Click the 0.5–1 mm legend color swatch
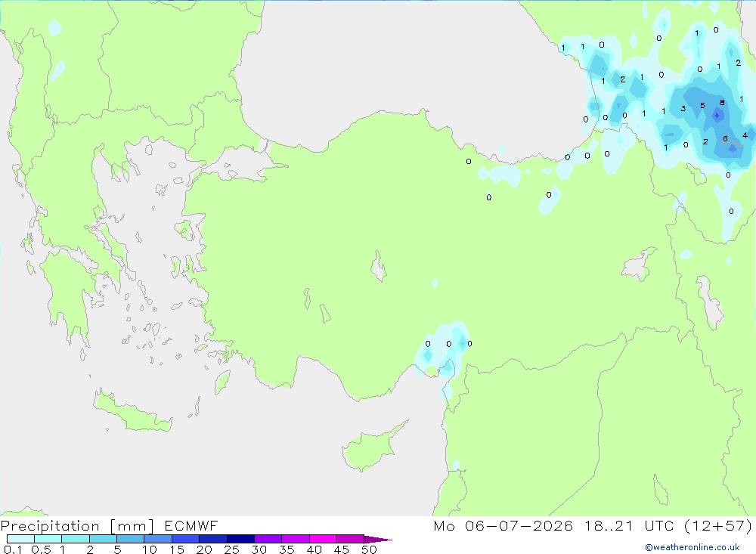Image resolution: width=756 pixels, height=554 pixels. pos(48,539)
